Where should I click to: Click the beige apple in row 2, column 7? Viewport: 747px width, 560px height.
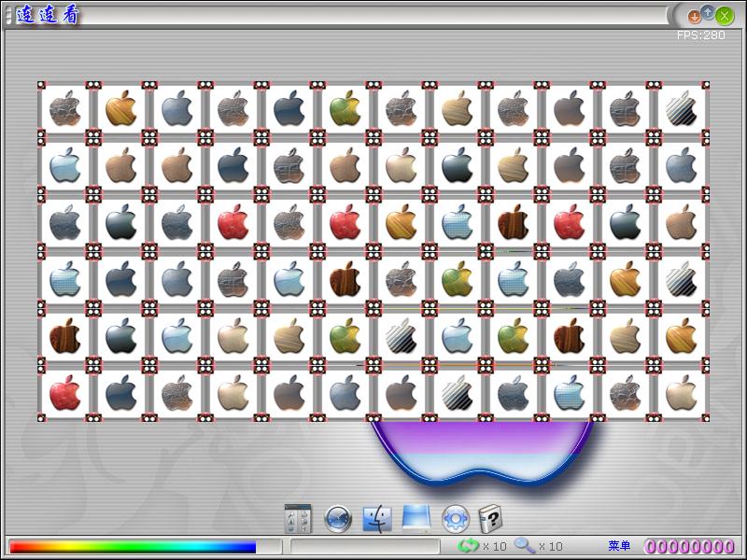click(402, 165)
